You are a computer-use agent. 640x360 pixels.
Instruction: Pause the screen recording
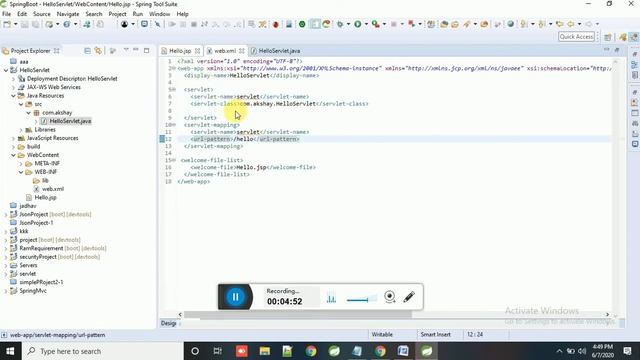236,297
